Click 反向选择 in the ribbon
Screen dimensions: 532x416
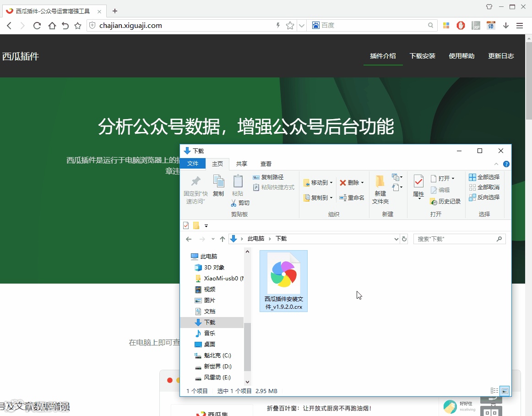(x=484, y=197)
